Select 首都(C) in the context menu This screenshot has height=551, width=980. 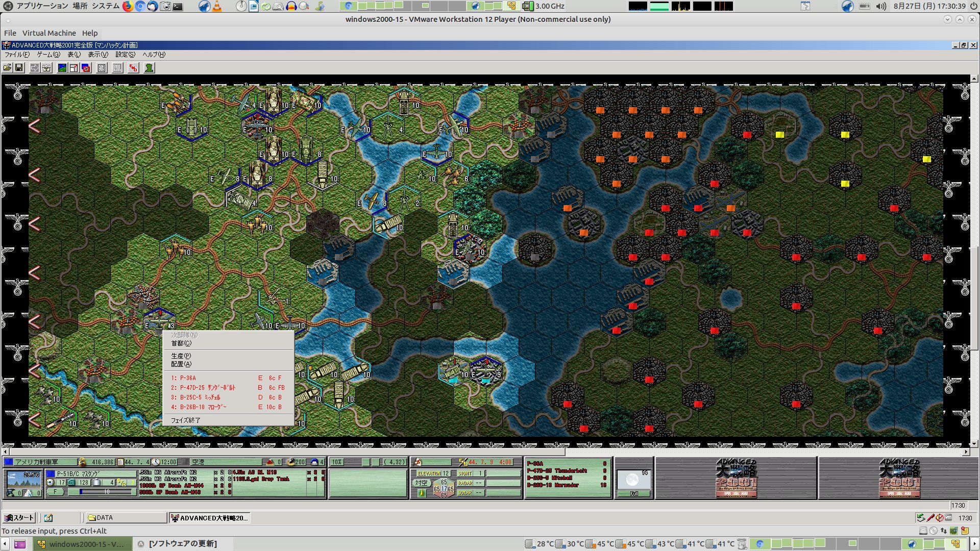228,343
